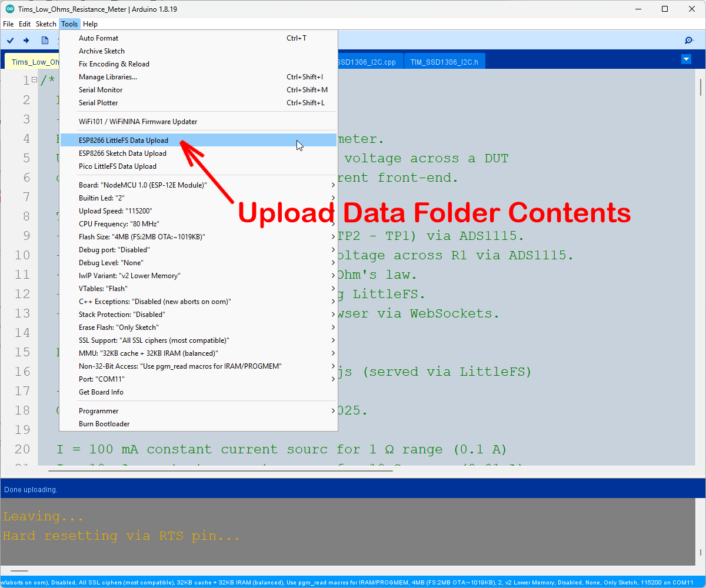Open the Help menu
This screenshot has width=706, height=588.
[90, 24]
